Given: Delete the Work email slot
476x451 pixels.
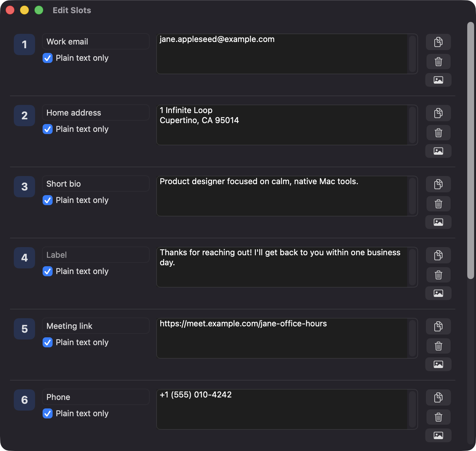Looking at the screenshot, I should (x=438, y=62).
